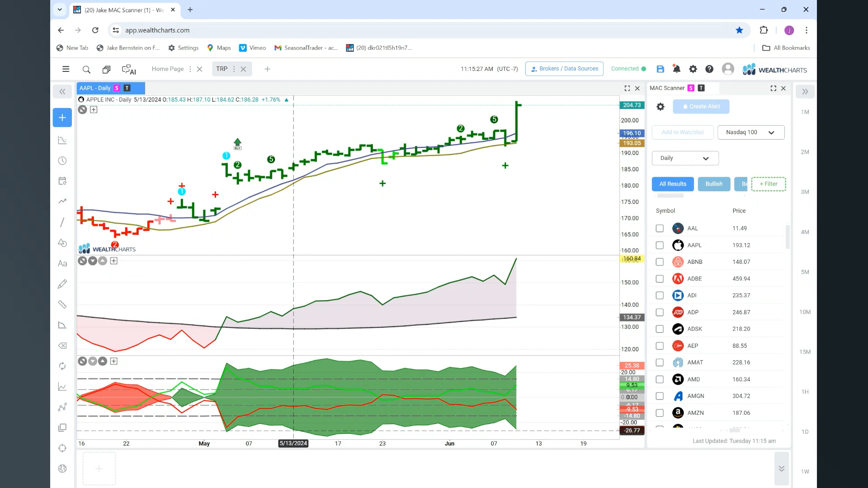Image resolution: width=868 pixels, height=488 pixels.
Task: Open Brokers / Data Sources
Action: [564, 69]
